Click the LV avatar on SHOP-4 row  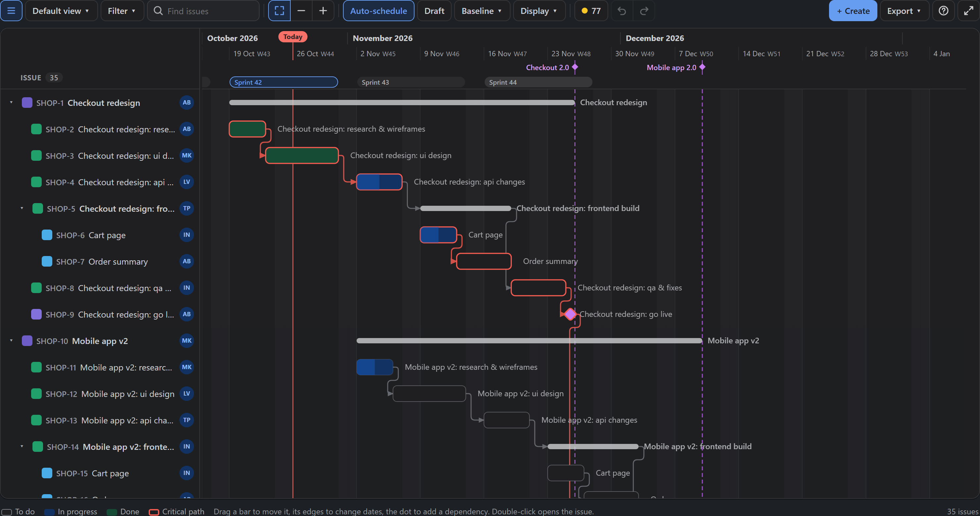point(186,182)
